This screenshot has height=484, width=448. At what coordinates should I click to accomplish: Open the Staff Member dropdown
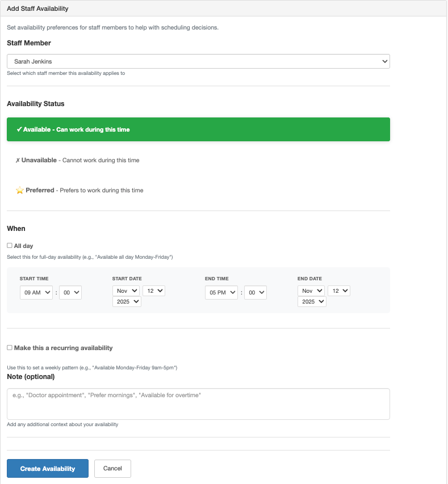pyautogui.click(x=198, y=61)
